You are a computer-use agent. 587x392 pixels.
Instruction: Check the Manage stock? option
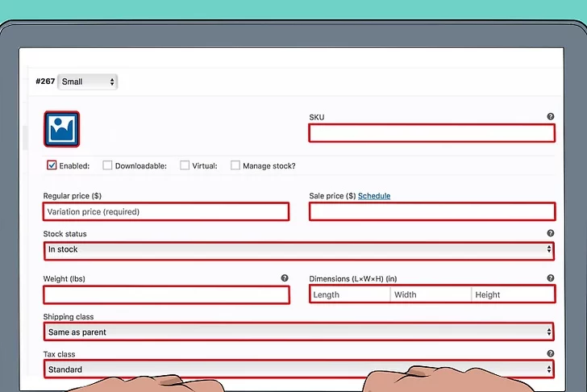(235, 165)
